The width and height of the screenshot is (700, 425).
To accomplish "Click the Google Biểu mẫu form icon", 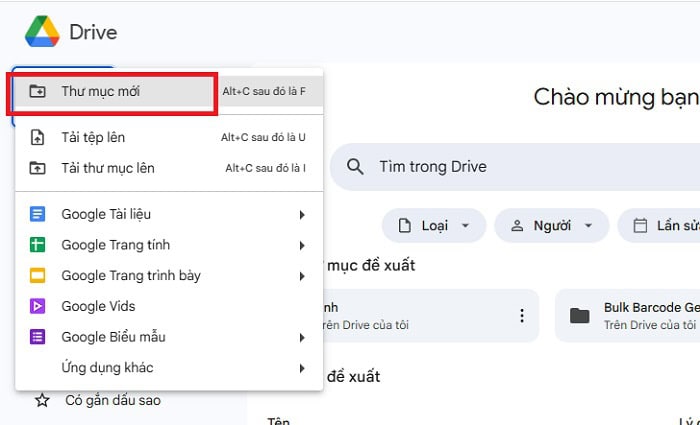I will 38,338.
